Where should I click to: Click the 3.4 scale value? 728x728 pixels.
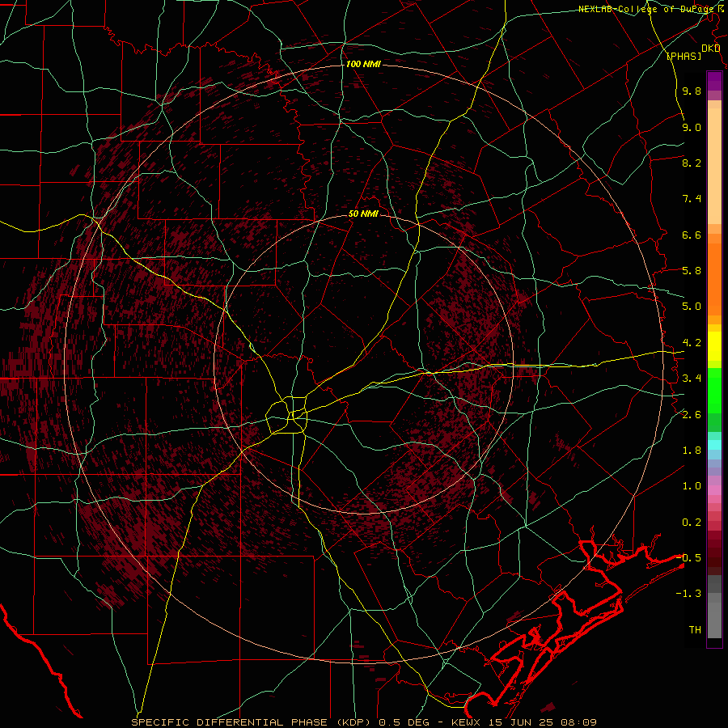click(x=692, y=379)
